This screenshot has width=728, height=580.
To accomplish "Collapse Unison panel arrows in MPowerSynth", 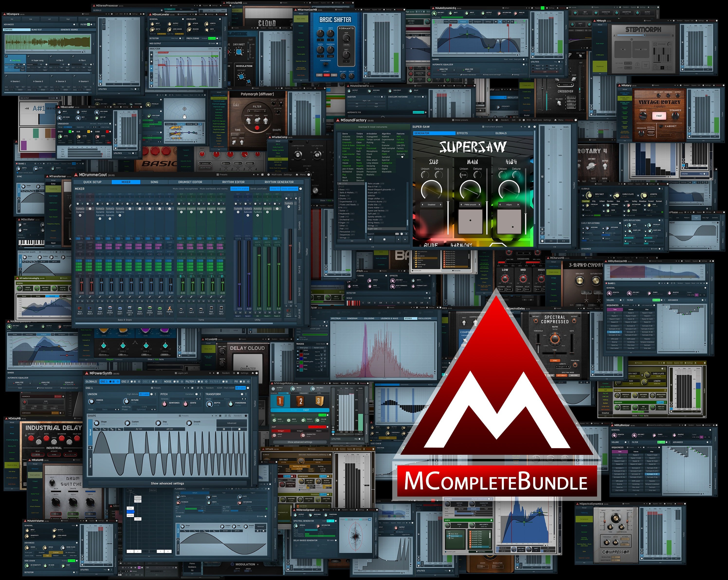I will [155, 394].
